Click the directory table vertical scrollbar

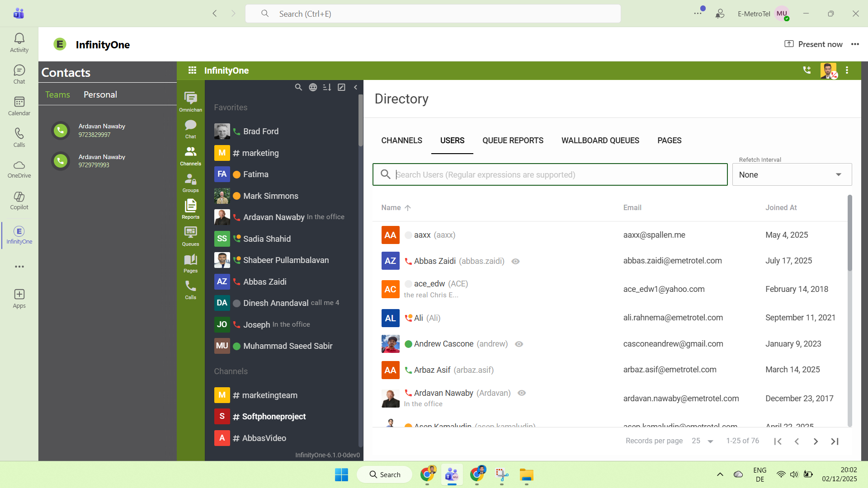[849, 233]
